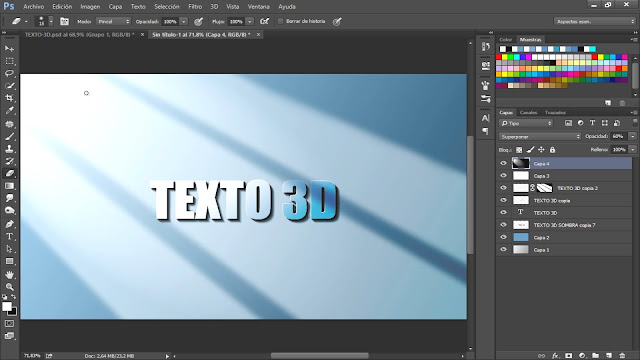Viewport: 640px width, 360px height.
Task: Hide the Capa 2 layer
Action: tap(503, 237)
